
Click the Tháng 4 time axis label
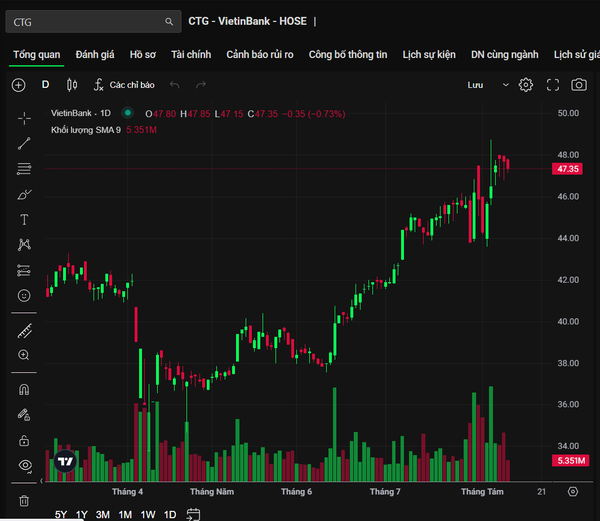[127, 492]
